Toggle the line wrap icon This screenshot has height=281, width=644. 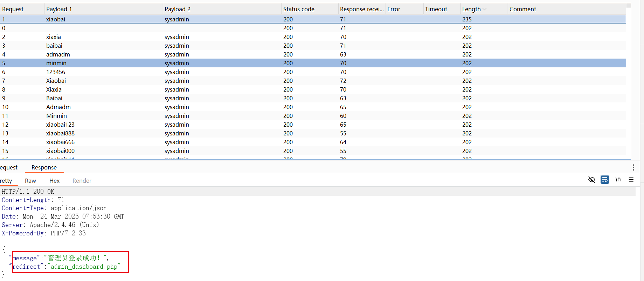(x=605, y=180)
